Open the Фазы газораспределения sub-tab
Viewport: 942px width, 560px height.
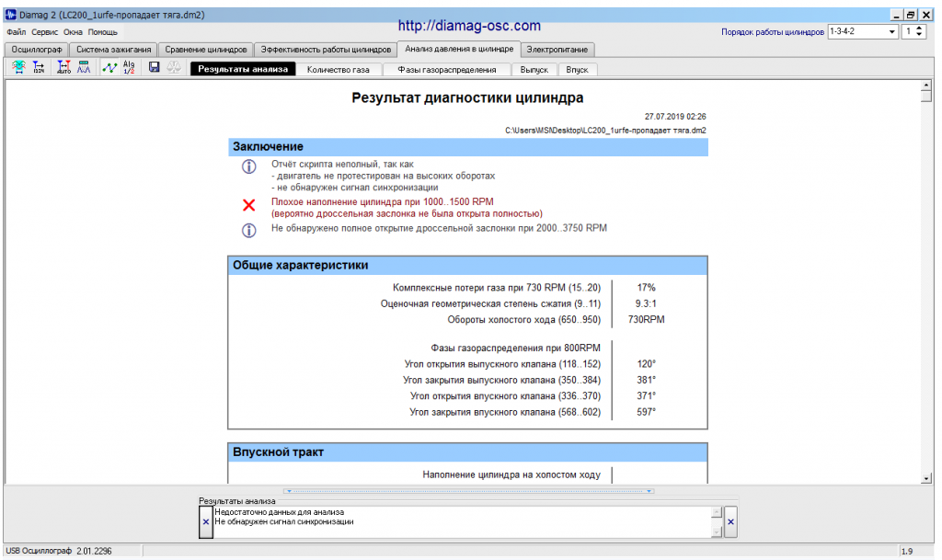click(446, 70)
